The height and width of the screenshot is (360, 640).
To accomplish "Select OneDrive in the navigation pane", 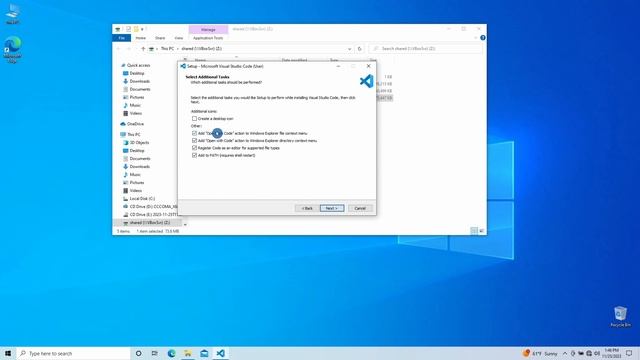I will click(135, 124).
